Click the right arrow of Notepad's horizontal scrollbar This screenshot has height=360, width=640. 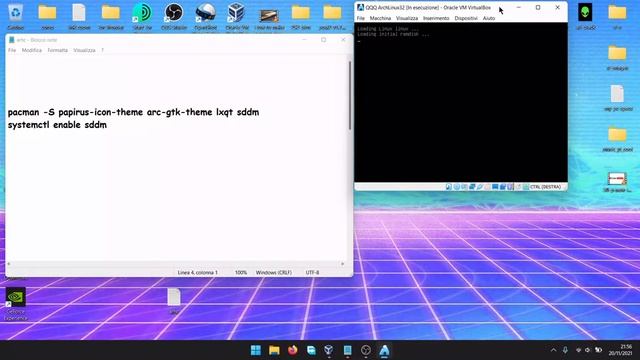[342, 264]
